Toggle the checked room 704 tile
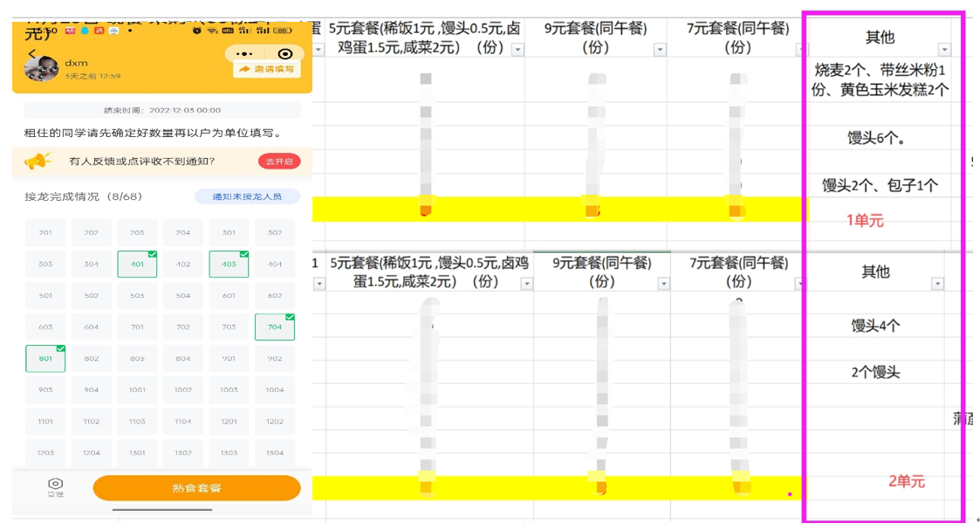This screenshot has height=530, width=980. click(x=274, y=327)
